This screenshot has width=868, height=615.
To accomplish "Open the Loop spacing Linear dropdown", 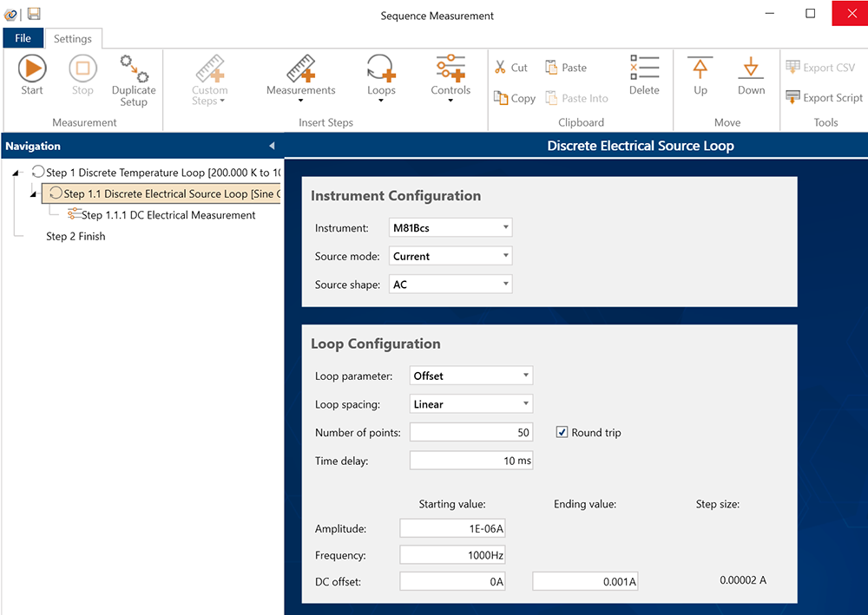I will pos(471,404).
